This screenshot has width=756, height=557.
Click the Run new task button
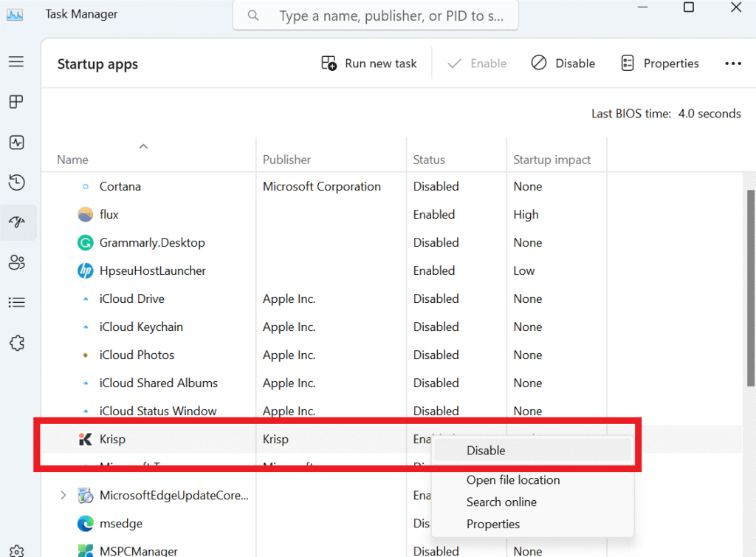tap(369, 64)
